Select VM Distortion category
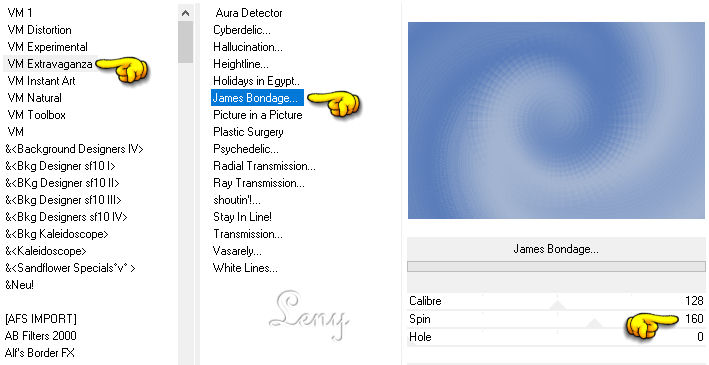This screenshot has height=365, width=709. tap(39, 30)
